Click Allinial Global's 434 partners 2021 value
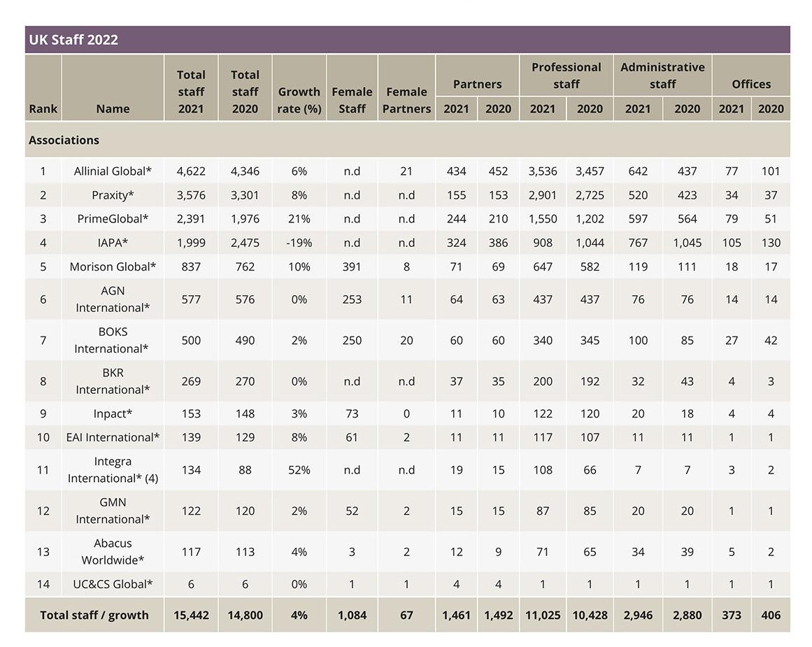The height and width of the screenshot is (647, 812). coord(456,171)
